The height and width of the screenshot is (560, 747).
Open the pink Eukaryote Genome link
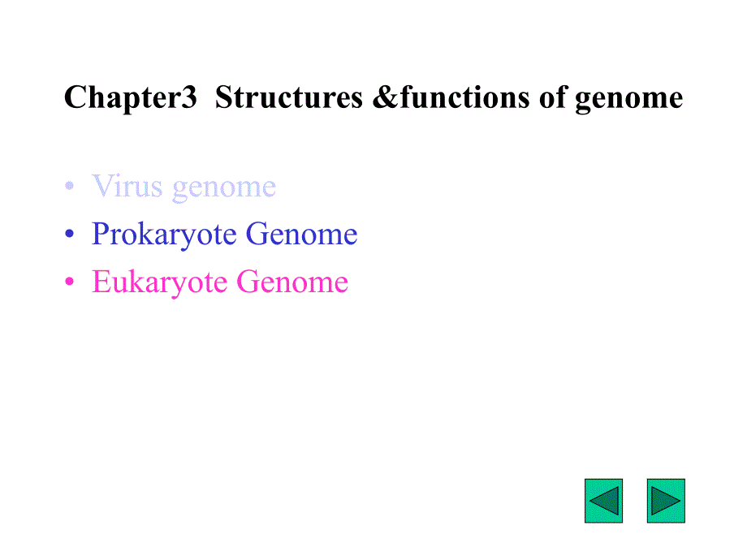(x=220, y=282)
